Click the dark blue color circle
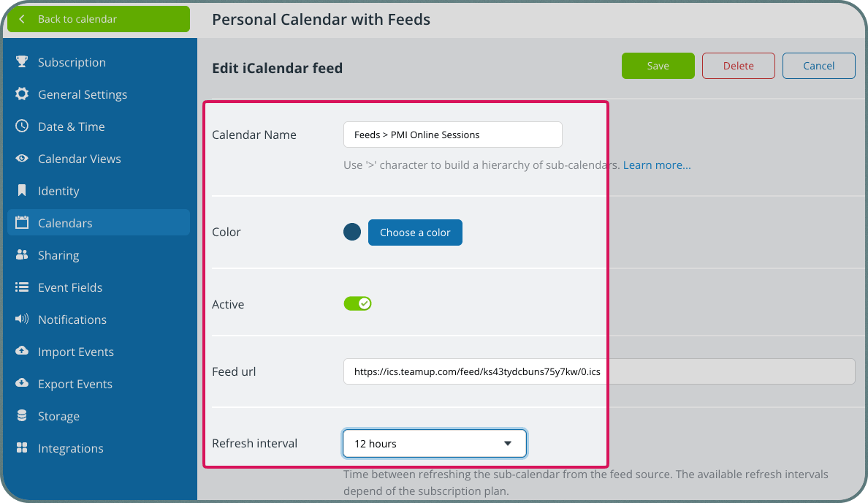The height and width of the screenshot is (503, 868). (352, 232)
